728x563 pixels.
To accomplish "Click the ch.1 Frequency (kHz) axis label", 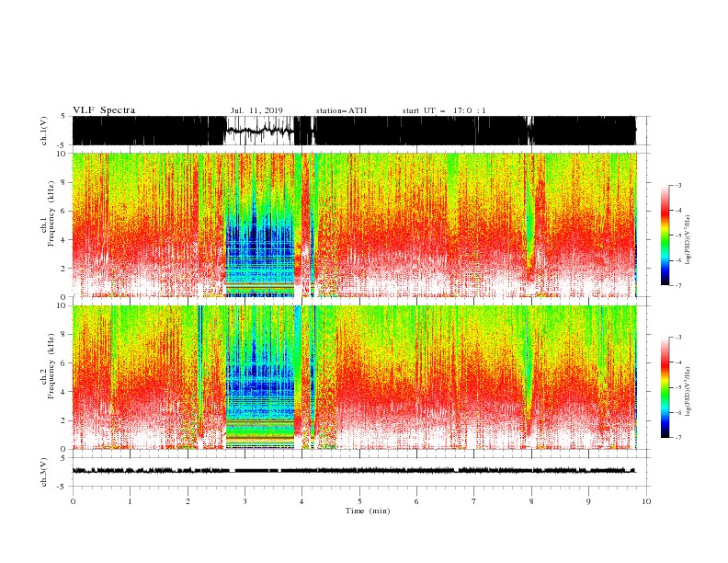I will click(x=48, y=214).
